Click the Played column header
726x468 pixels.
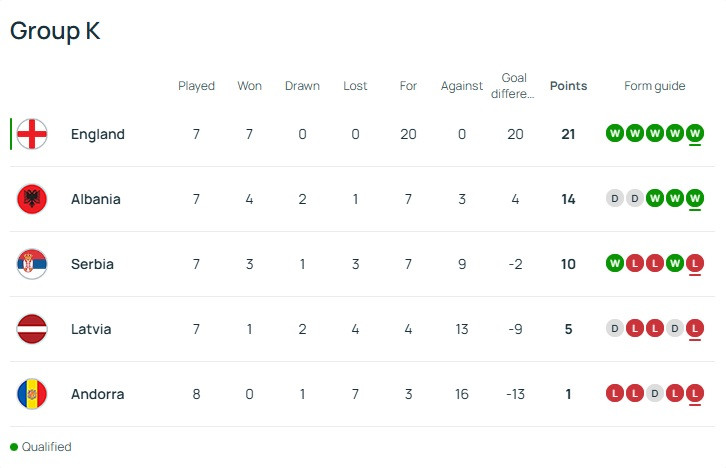click(196, 86)
